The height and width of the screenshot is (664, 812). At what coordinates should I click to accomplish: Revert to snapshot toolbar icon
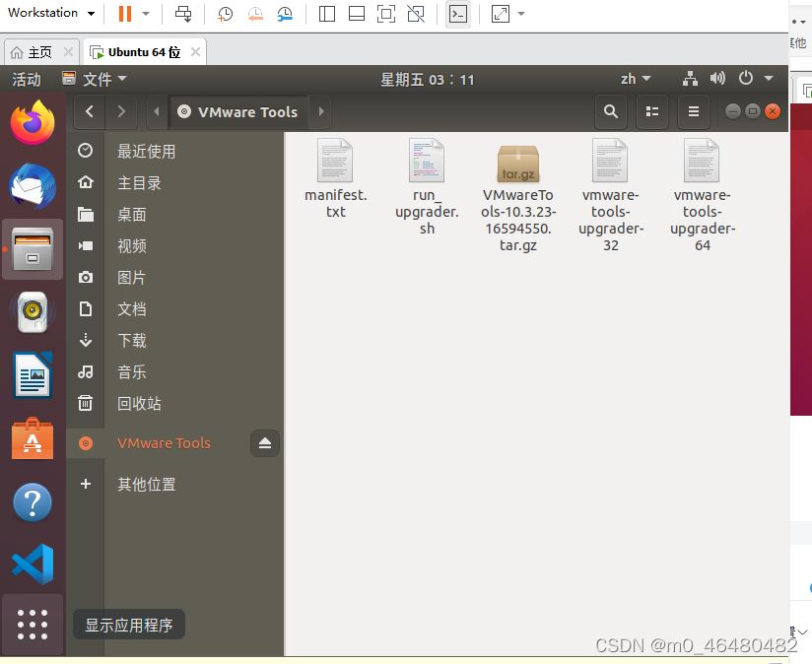(255, 14)
